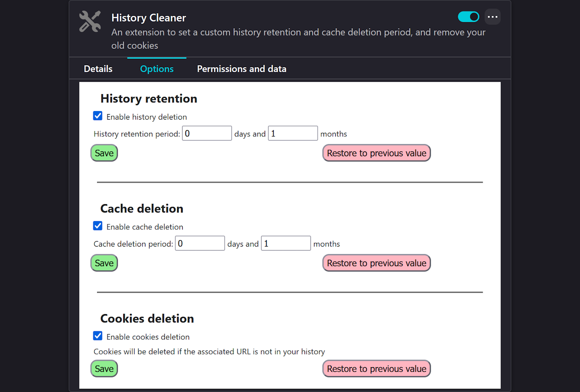
Task: Switch to the Details tab
Action: tap(98, 69)
